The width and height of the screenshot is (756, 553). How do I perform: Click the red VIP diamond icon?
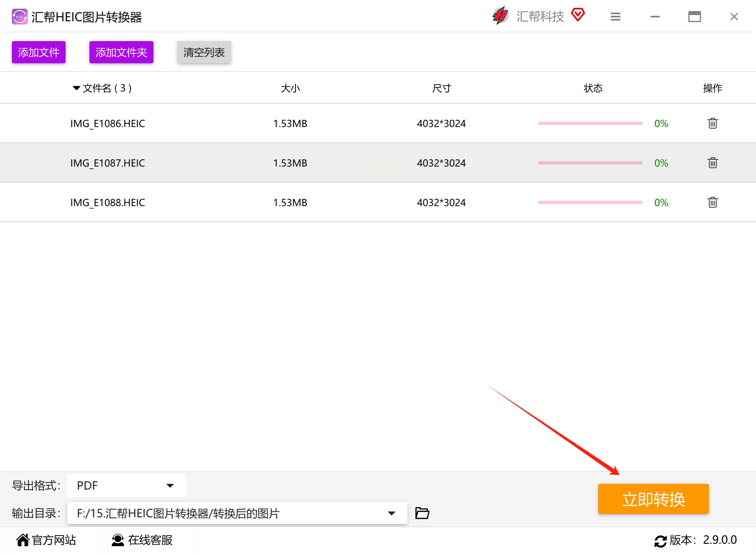(x=578, y=15)
